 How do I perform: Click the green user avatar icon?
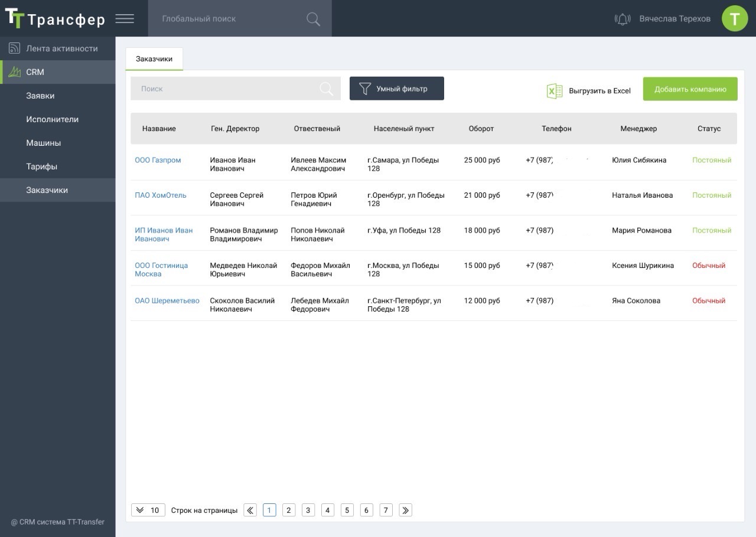pos(735,19)
